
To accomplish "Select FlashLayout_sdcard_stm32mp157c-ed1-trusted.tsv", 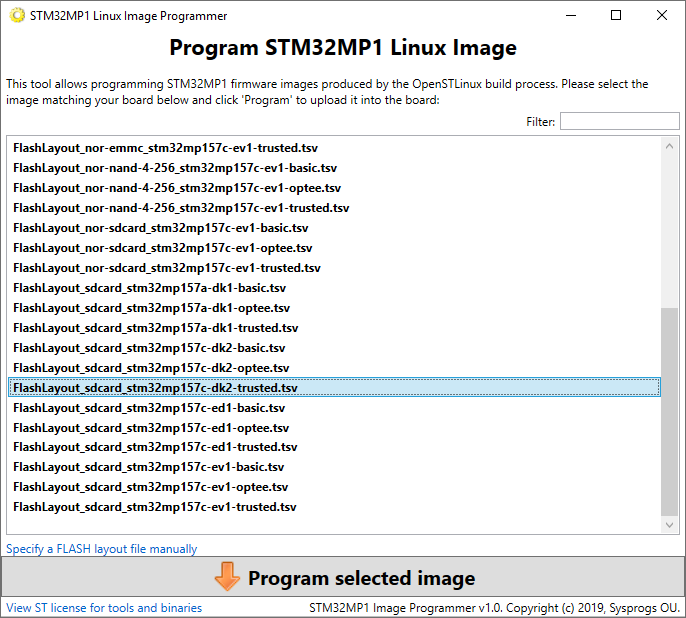I will tap(335, 447).
